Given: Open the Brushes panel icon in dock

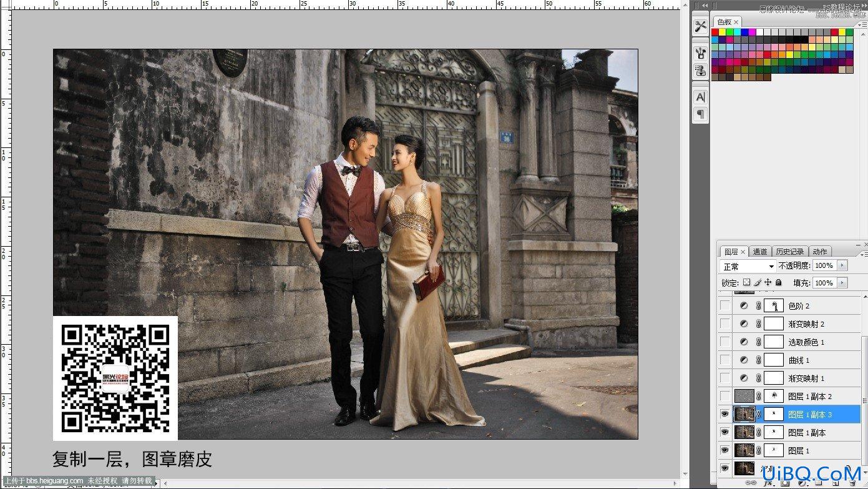Looking at the screenshot, I should [x=701, y=53].
